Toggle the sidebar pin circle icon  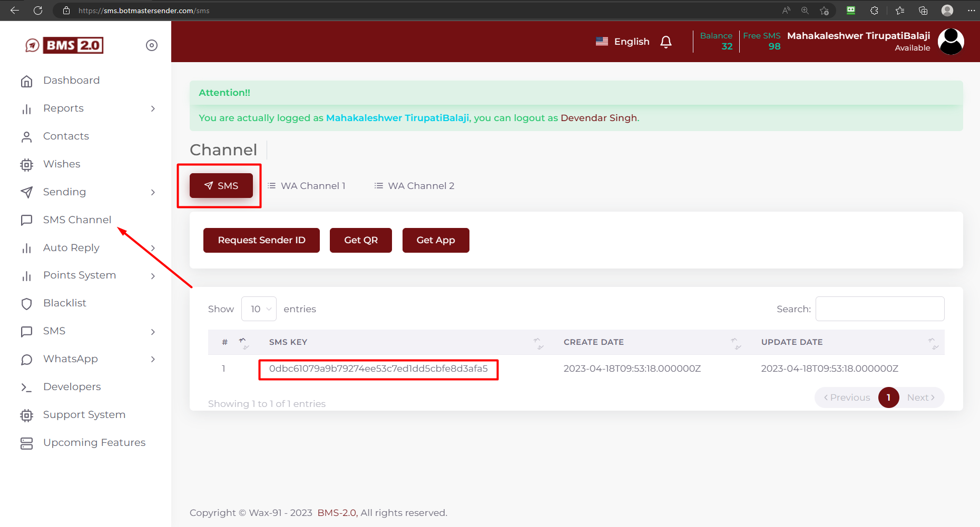click(x=152, y=45)
